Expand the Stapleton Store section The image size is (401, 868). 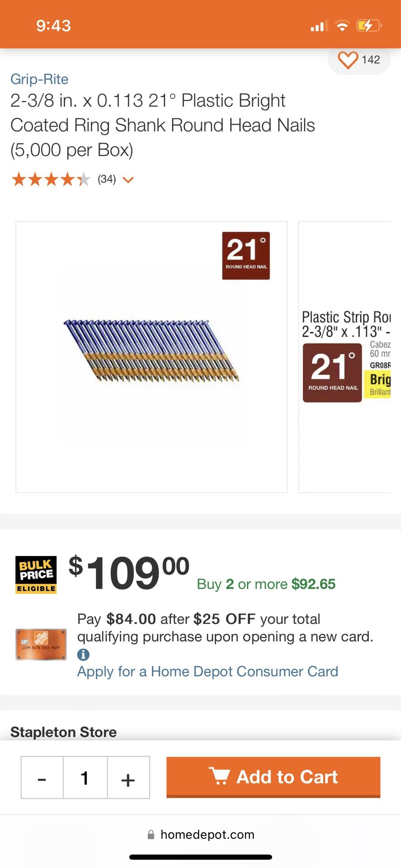click(x=63, y=731)
